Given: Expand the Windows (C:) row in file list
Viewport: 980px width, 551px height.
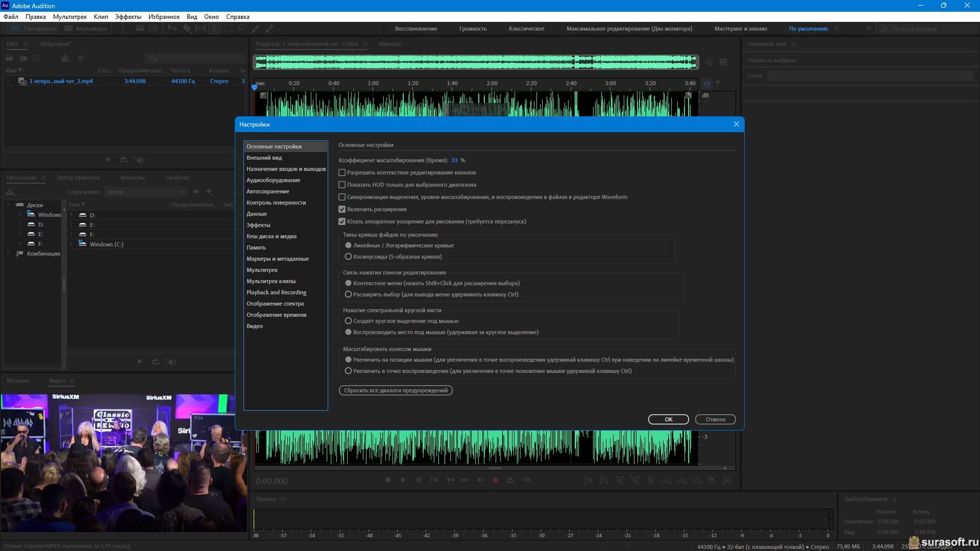Looking at the screenshot, I should (71, 244).
